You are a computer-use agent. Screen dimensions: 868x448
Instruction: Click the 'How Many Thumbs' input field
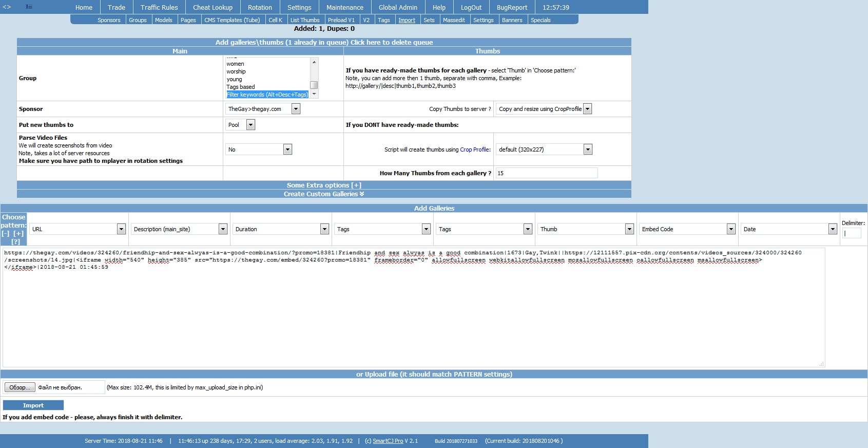(547, 173)
